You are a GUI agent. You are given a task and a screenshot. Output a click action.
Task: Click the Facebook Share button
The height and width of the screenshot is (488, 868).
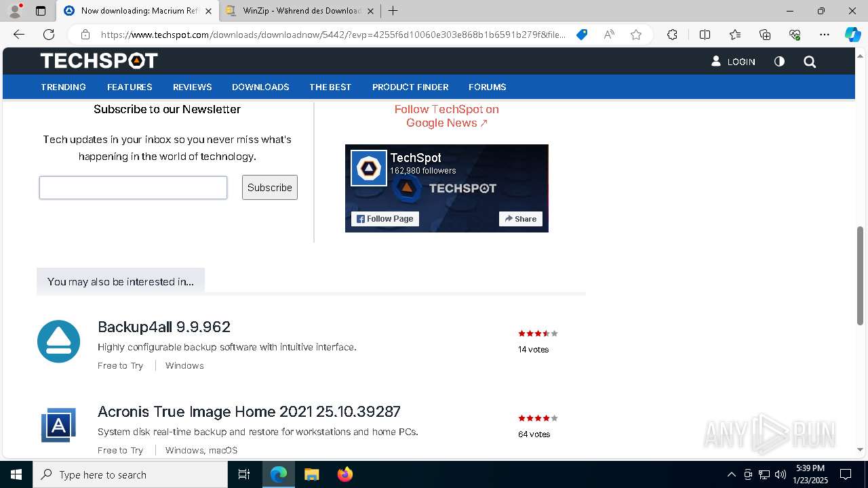pyautogui.click(x=521, y=219)
